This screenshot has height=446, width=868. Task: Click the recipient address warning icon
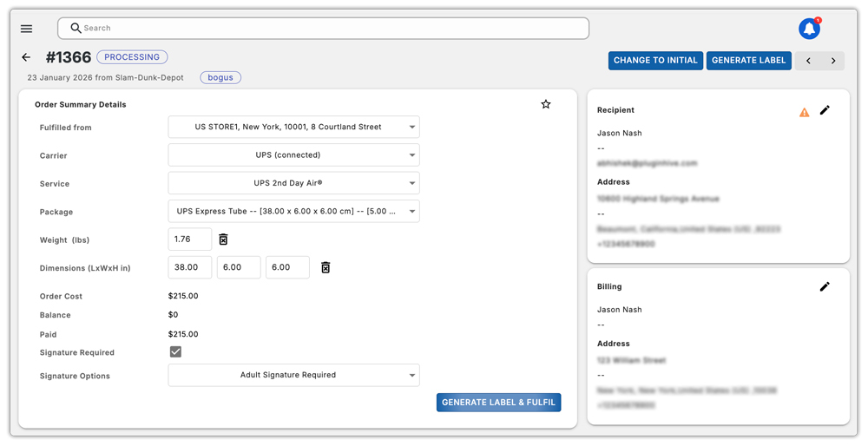tap(804, 112)
